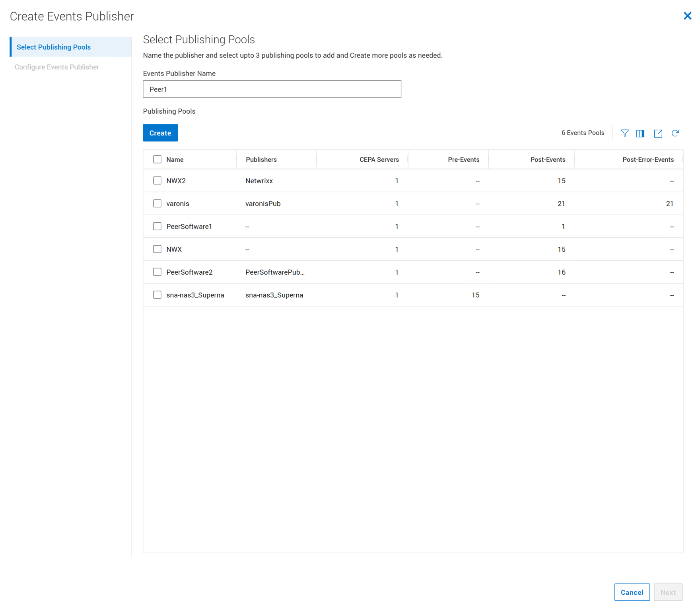Viewport: 700px width, 609px height.
Task: Click the Next button
Action: (x=668, y=592)
